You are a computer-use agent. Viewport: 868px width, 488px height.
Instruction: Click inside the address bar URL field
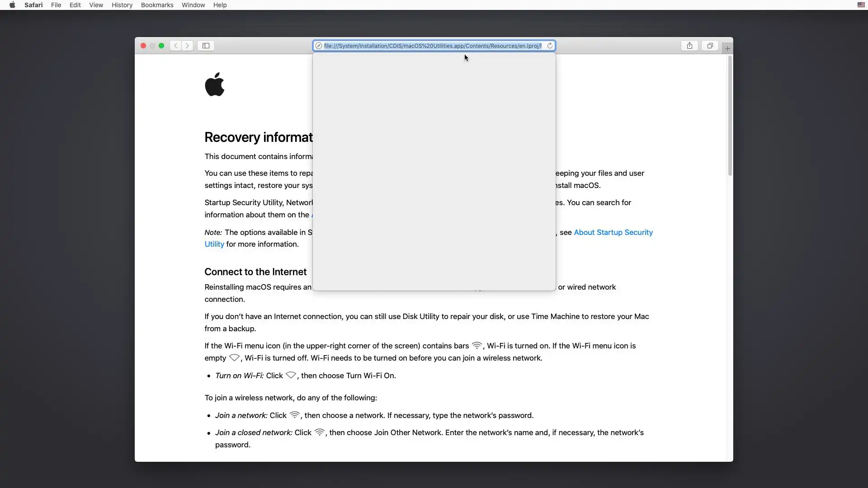[x=432, y=46]
